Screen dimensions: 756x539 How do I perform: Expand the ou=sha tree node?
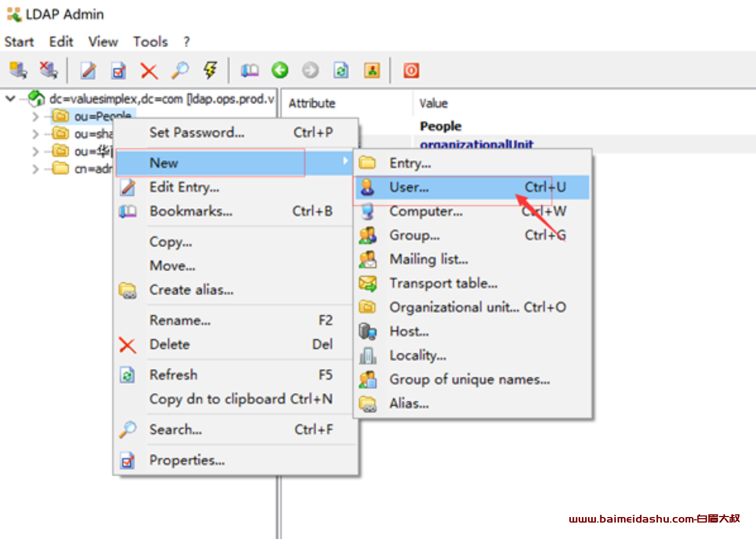(x=36, y=134)
